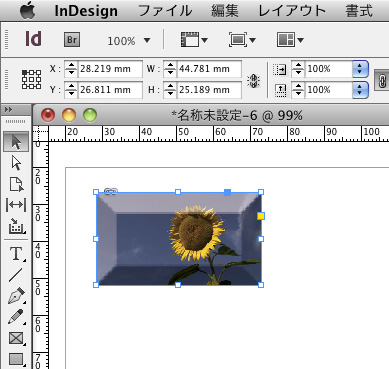Click the W width field
Viewport: 389px width, 369px height.
point(209,69)
